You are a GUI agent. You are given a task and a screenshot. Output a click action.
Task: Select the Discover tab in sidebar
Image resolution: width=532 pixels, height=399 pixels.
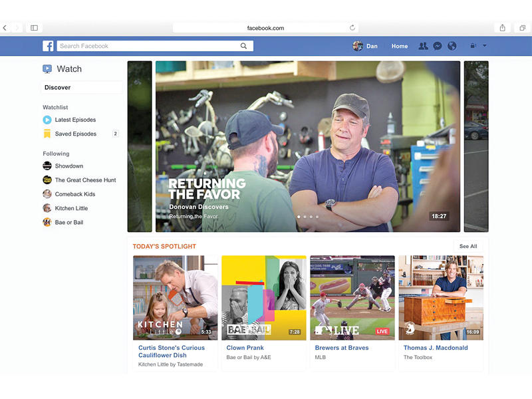[x=58, y=88]
